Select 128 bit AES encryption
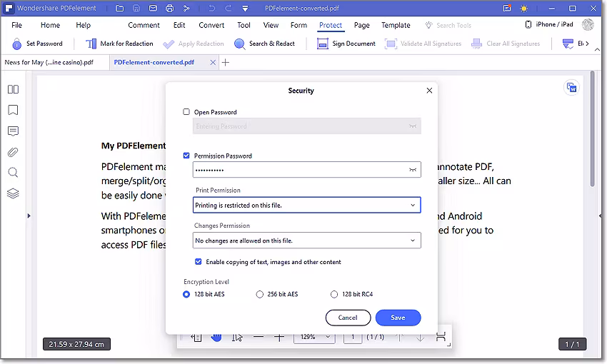607x364 pixels. tap(186, 294)
